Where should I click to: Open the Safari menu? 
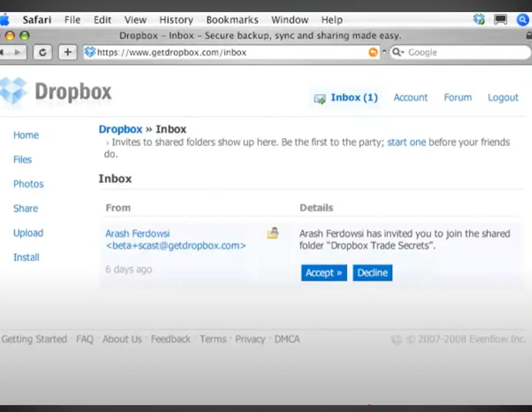coord(37,20)
